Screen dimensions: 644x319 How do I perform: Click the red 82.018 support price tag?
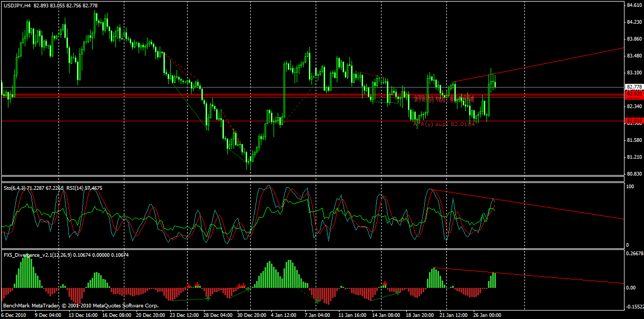coord(634,121)
